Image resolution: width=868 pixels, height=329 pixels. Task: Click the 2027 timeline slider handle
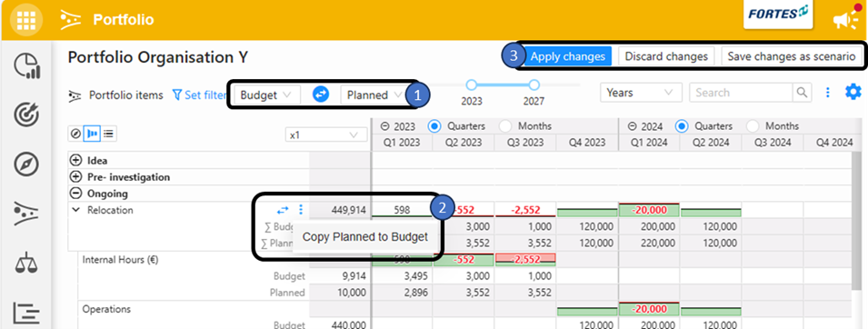[x=534, y=85]
